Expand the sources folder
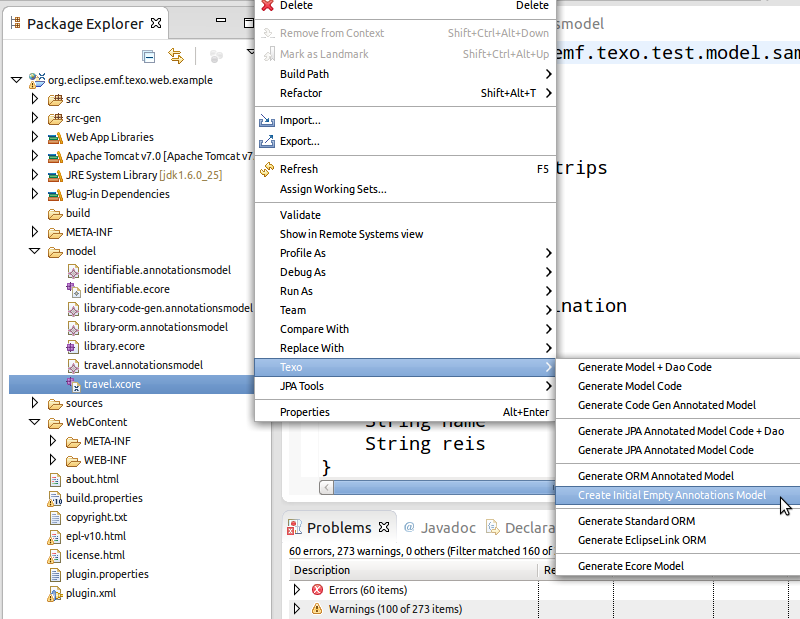Screen dimensions: 800x619 35,403
